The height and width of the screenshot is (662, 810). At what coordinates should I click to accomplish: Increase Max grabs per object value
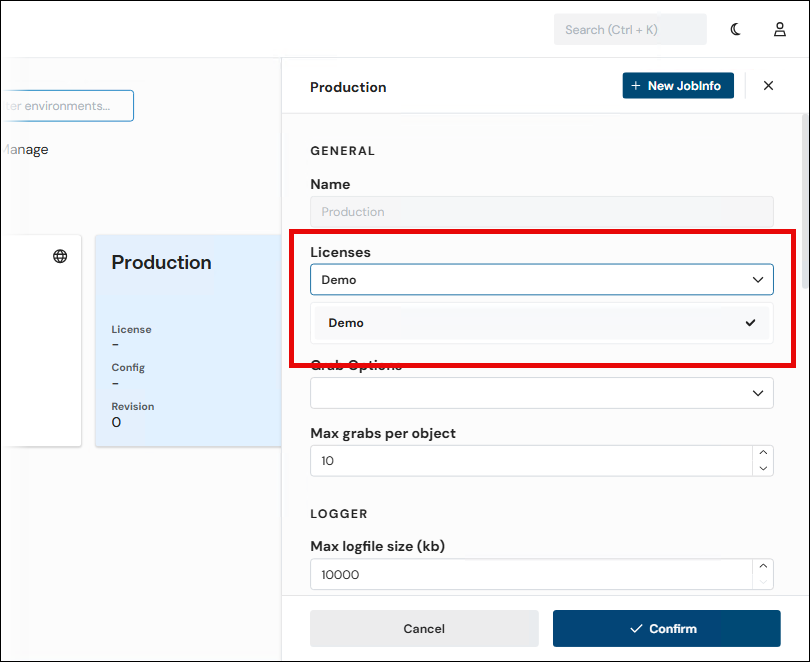[x=763, y=452]
